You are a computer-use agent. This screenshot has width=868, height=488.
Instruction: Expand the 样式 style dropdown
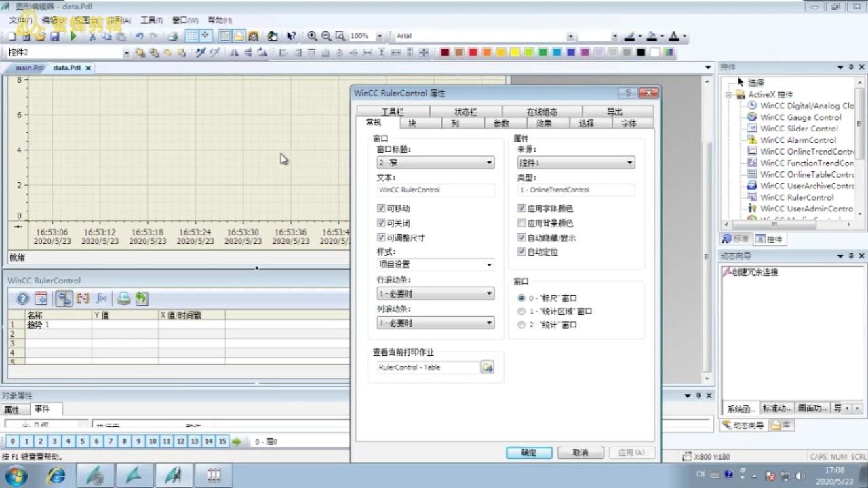(x=435, y=264)
